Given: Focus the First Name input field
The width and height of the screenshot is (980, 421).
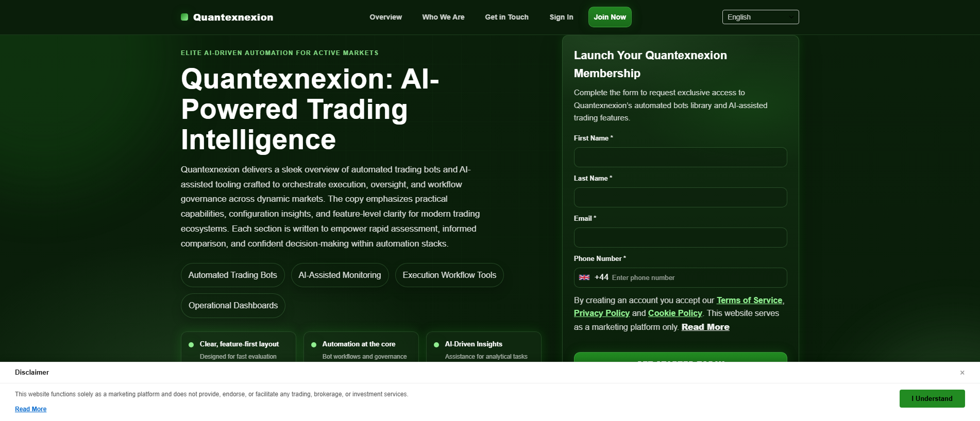Looking at the screenshot, I should point(680,157).
